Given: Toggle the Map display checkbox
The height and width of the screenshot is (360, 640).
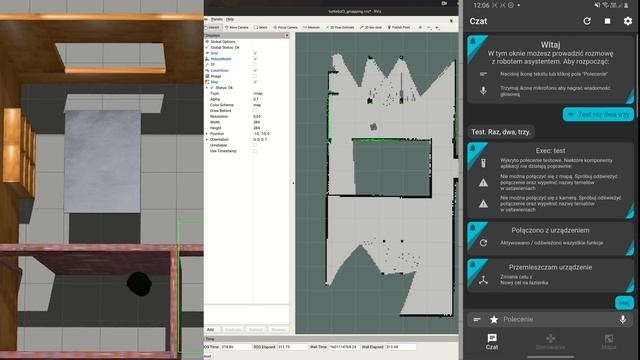Looking at the screenshot, I should point(255,82).
